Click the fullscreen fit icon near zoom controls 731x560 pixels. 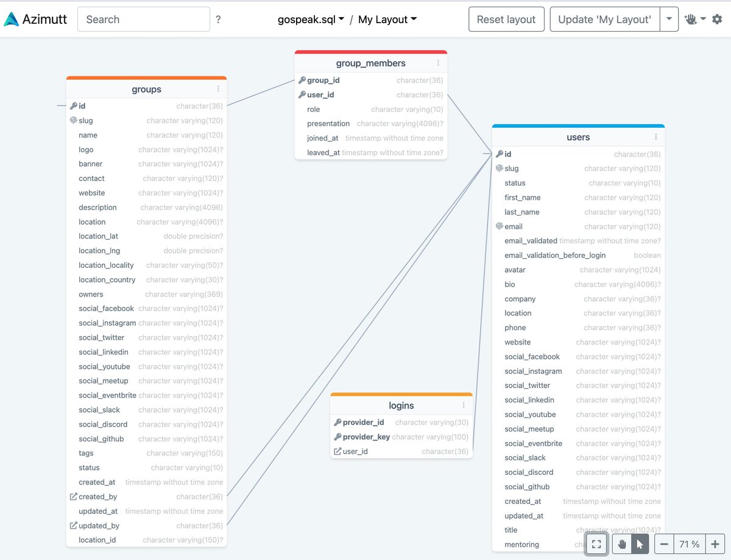(x=596, y=544)
